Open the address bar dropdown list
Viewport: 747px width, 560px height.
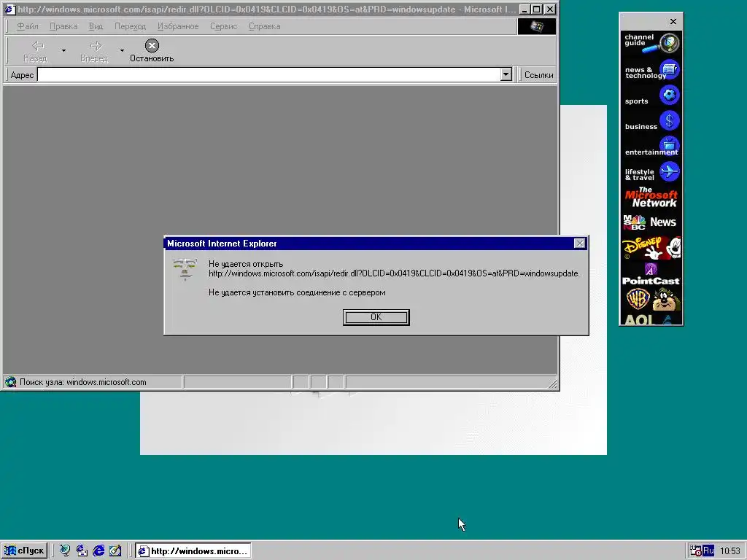pos(506,74)
